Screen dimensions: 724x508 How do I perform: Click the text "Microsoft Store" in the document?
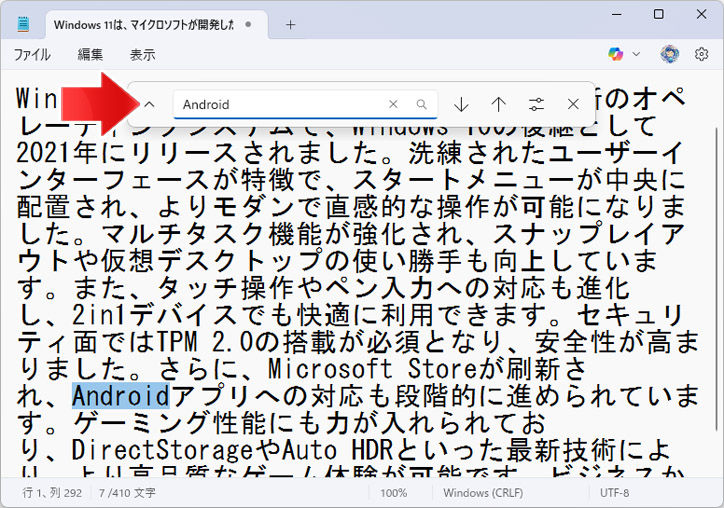[372, 369]
